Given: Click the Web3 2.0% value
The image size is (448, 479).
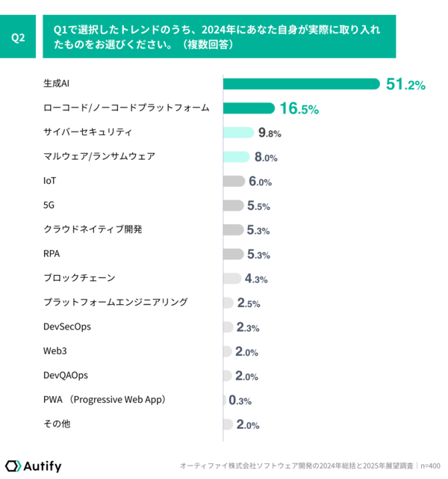Looking at the screenshot, I should click(246, 352).
